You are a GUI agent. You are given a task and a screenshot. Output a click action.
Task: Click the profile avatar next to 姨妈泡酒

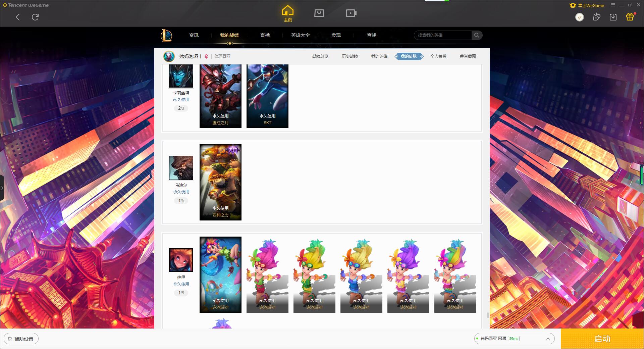(x=169, y=56)
